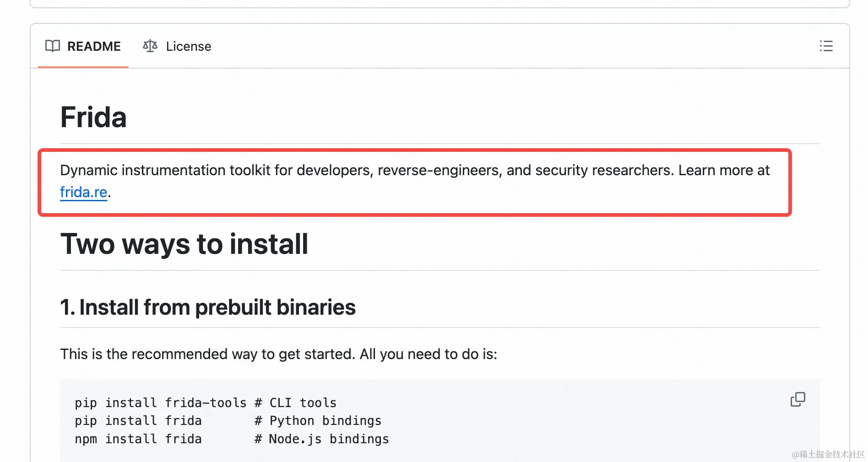Click the recommended way to get started sentence
This screenshot has width=868, height=462.
[x=278, y=354]
